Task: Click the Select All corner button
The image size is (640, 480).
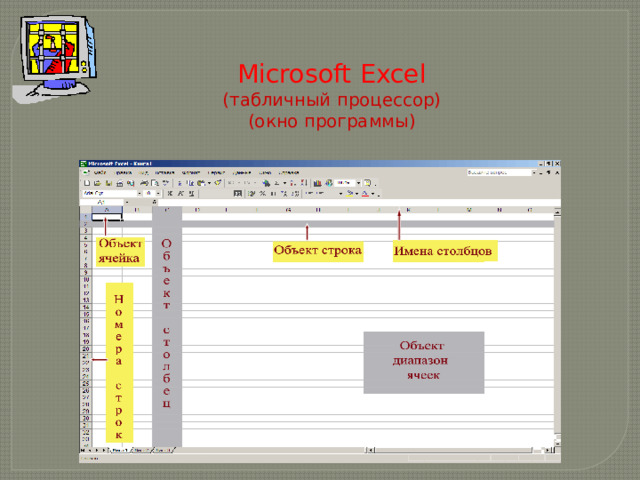Action: coord(86,210)
